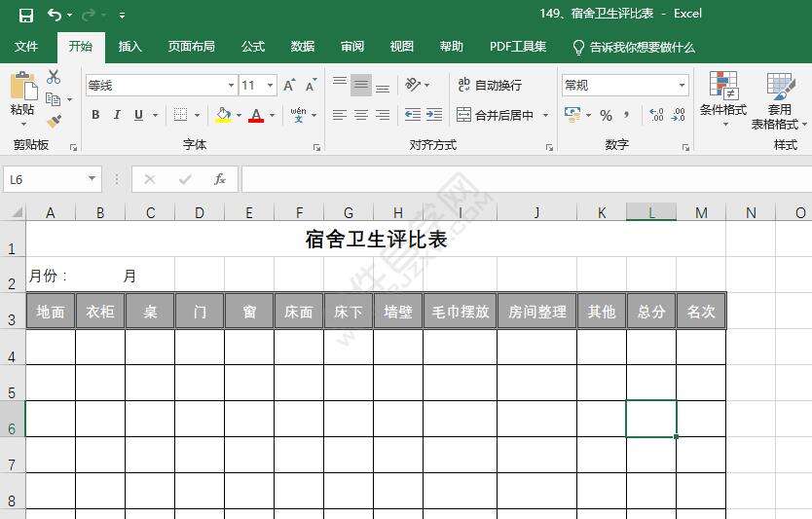The height and width of the screenshot is (519, 812).
Task: Click the yellow fill color button
Action: click(x=223, y=115)
